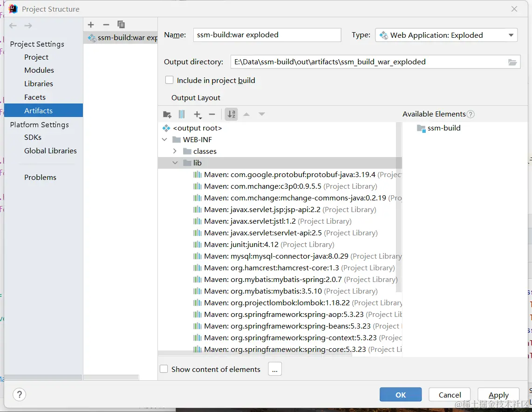Open element content options ellipsis button
This screenshot has width=532, height=412.
pos(275,369)
